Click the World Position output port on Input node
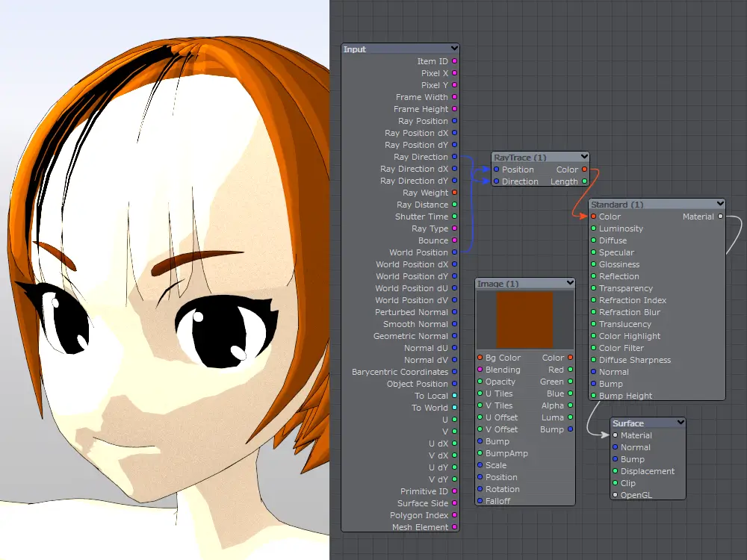The image size is (747, 560). (454, 252)
